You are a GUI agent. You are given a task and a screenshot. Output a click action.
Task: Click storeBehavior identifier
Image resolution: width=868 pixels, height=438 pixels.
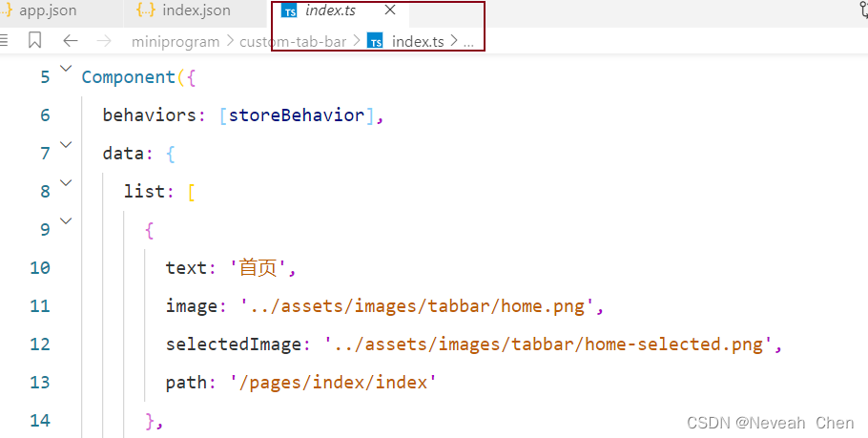(297, 115)
